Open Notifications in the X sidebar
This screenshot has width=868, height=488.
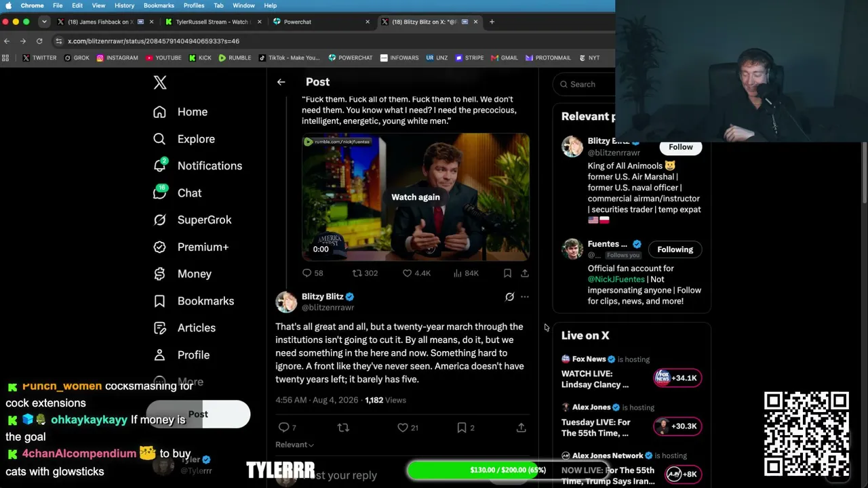pos(197,165)
